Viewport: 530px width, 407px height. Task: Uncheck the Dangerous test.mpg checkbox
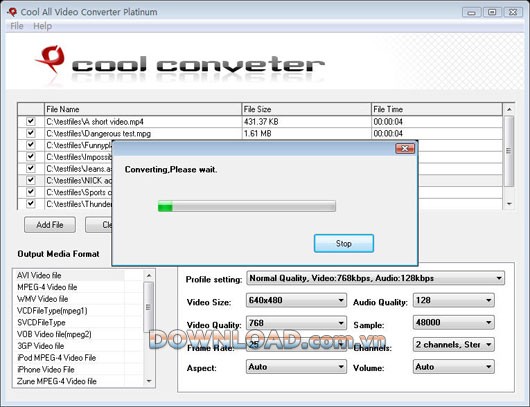coord(31,133)
